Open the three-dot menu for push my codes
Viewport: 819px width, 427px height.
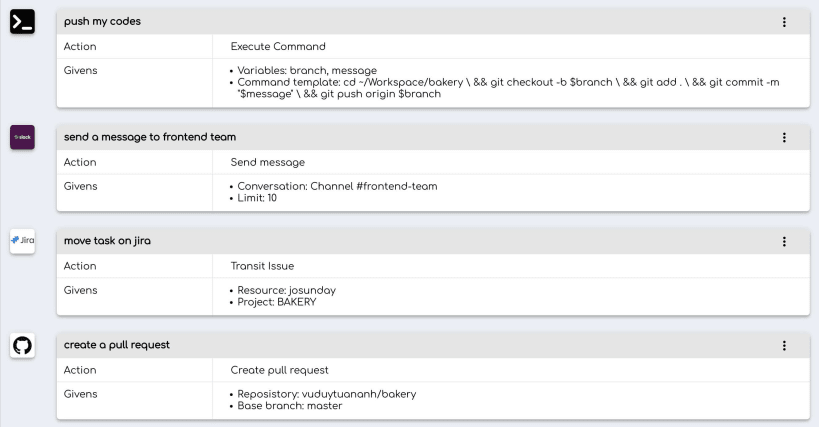(x=784, y=22)
